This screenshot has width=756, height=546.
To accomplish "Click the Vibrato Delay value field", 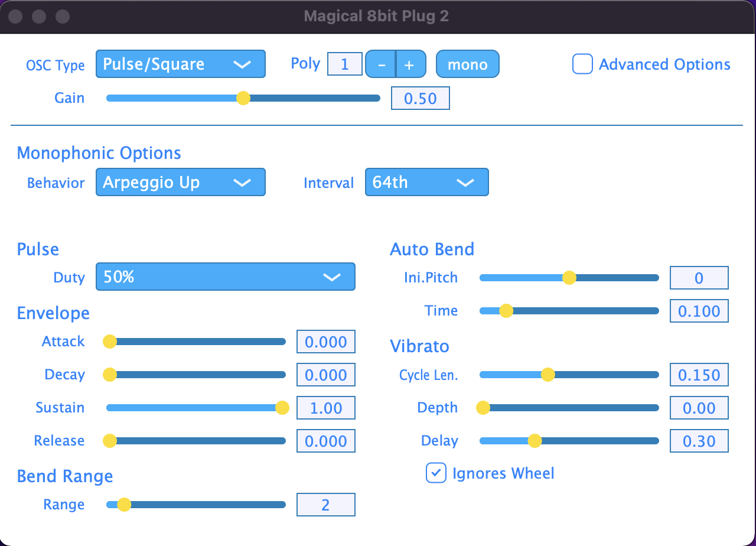I will pos(699,441).
